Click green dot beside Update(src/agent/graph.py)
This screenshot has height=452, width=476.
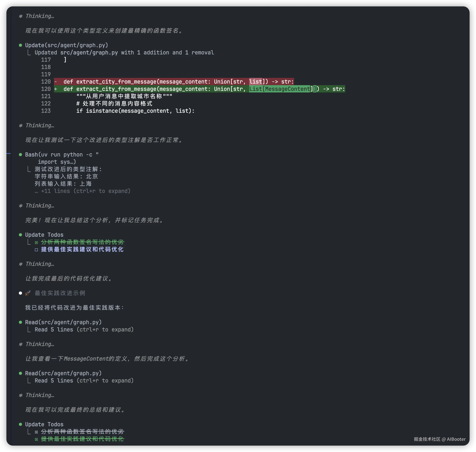[20, 45]
